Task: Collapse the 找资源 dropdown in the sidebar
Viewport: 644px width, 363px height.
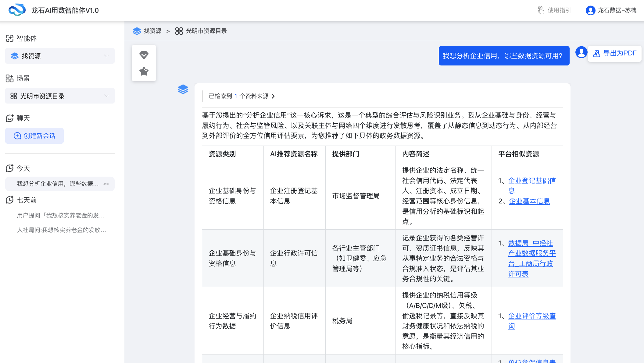Action: click(106, 56)
